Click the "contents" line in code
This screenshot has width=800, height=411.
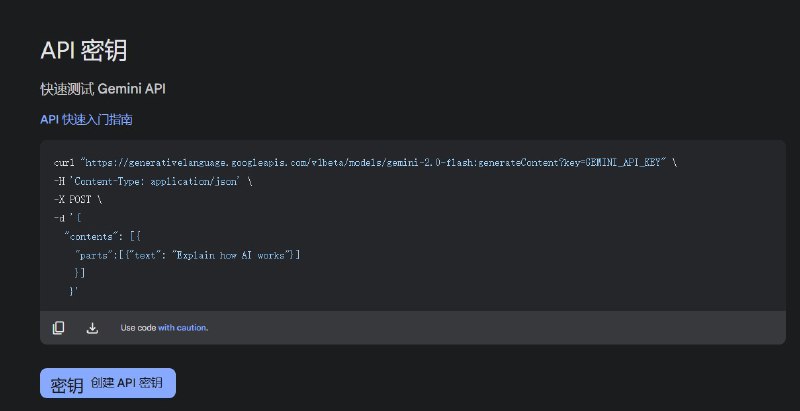click(x=103, y=237)
